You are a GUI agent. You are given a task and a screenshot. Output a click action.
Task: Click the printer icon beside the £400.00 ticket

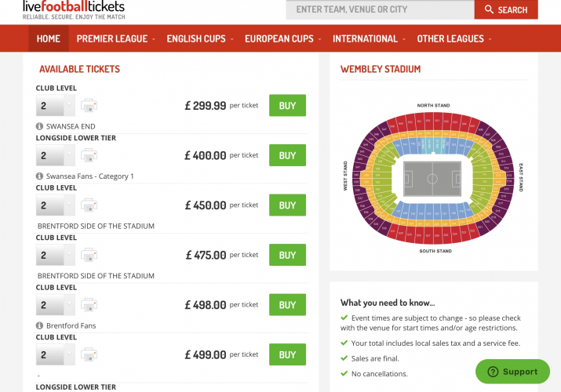tap(89, 155)
